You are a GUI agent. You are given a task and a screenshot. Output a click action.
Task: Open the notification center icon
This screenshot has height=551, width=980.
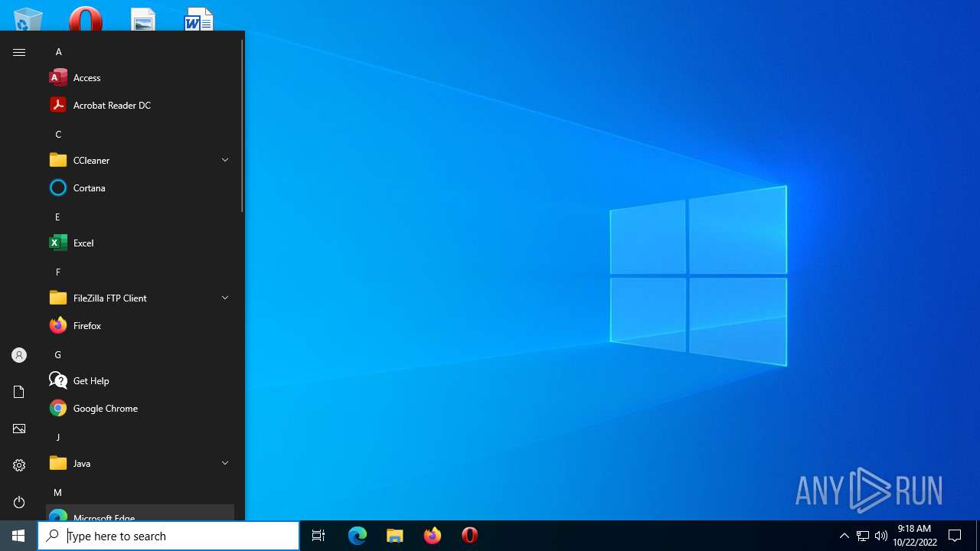click(955, 536)
